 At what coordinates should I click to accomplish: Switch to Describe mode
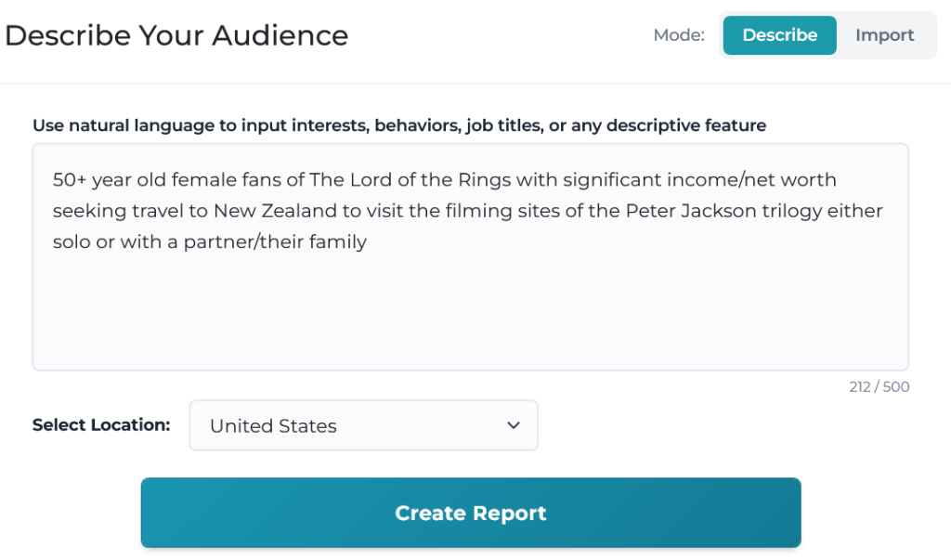click(779, 35)
